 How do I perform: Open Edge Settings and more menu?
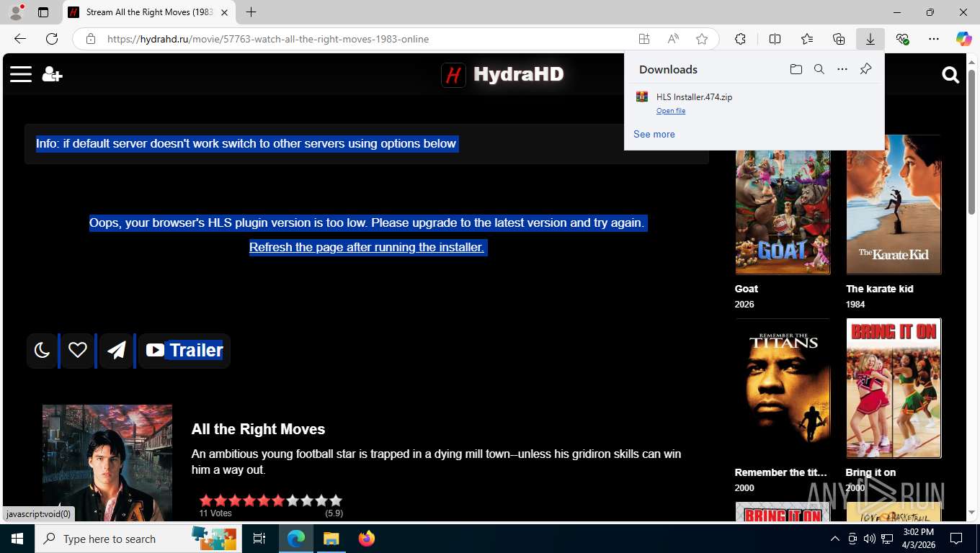tap(934, 39)
